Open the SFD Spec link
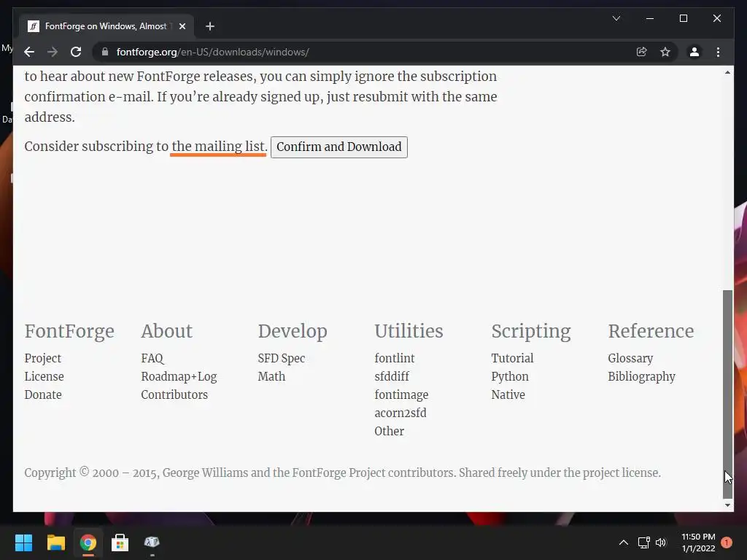Screen dimensions: 747x560 (282, 359)
